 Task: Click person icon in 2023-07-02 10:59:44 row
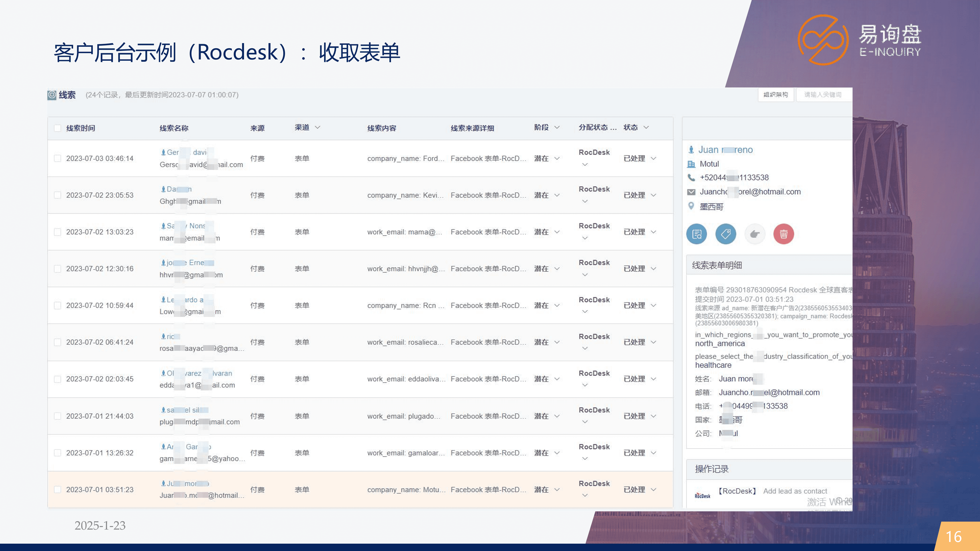click(x=163, y=300)
